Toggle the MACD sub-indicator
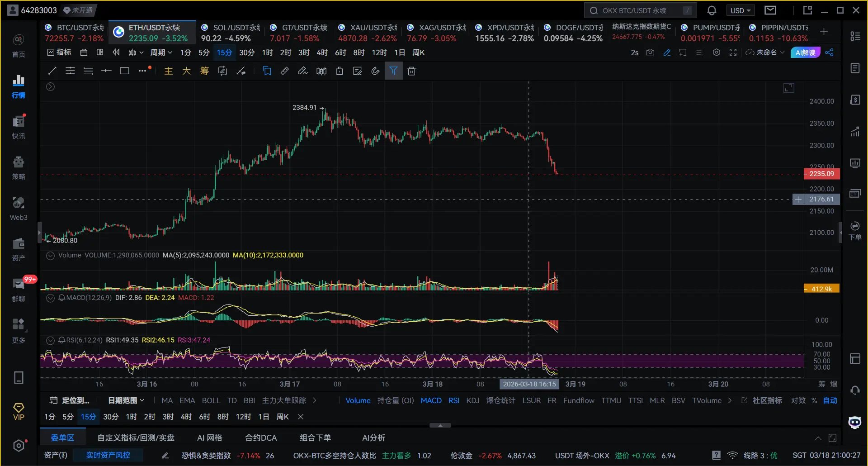Viewport: 868px width, 466px height. (x=431, y=400)
